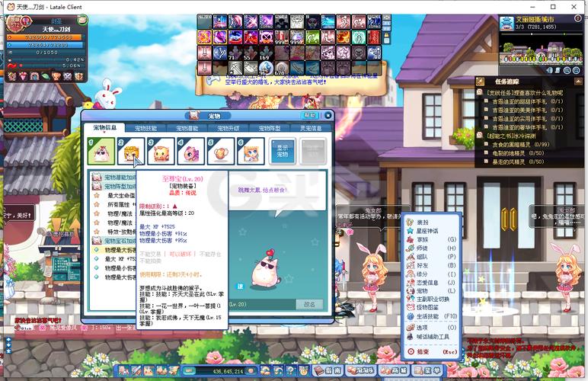
Task: Click the 淘淘乐 button on bottom bar
Action: pos(360,370)
